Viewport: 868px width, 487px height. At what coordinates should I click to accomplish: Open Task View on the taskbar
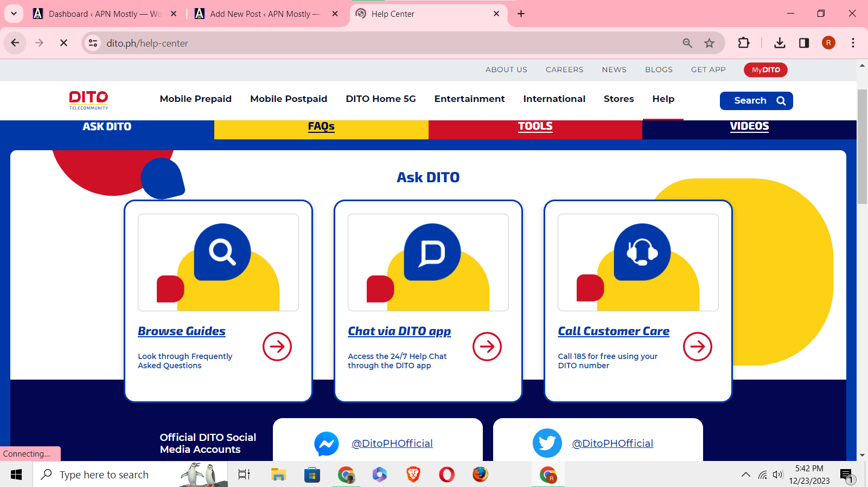click(x=244, y=475)
